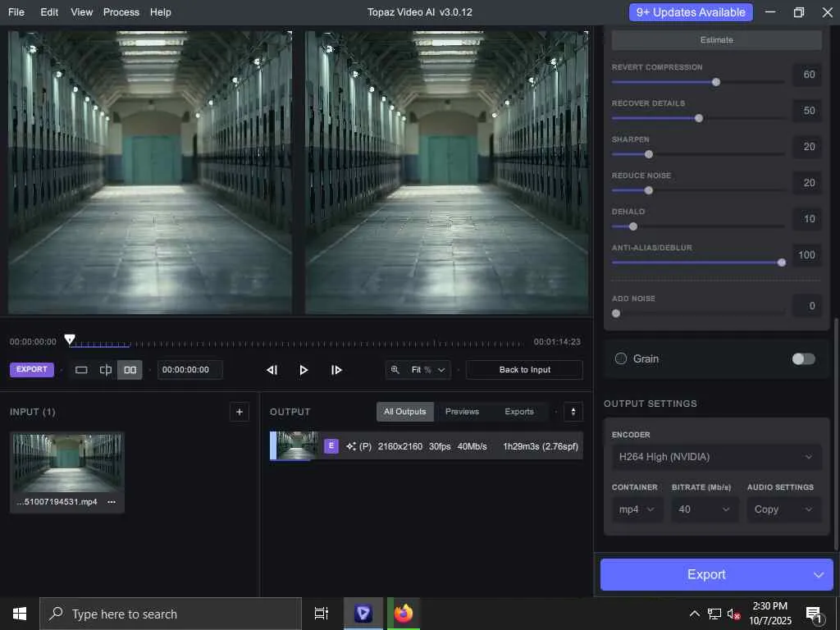Viewport: 840px width, 630px height.
Task: Switch to single view layout icon
Action: 81,370
